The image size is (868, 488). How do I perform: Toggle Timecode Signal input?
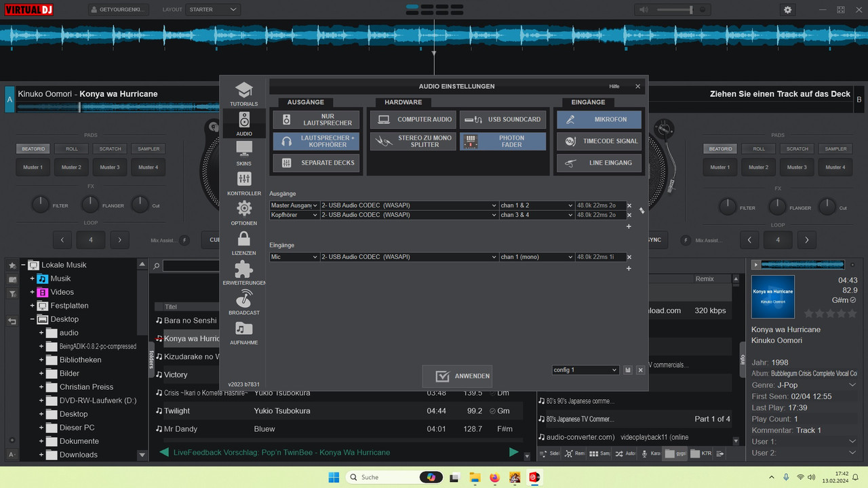pos(599,142)
